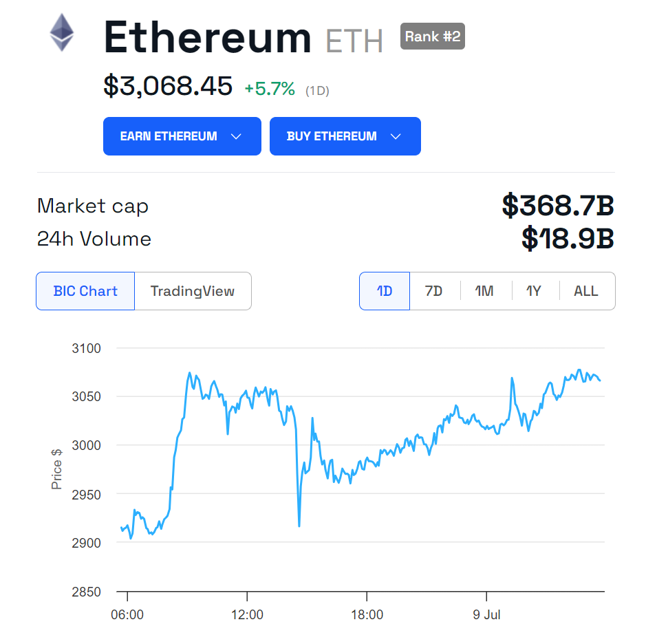Select the 1M time range
Screen dimensions: 657x644
coord(484,291)
